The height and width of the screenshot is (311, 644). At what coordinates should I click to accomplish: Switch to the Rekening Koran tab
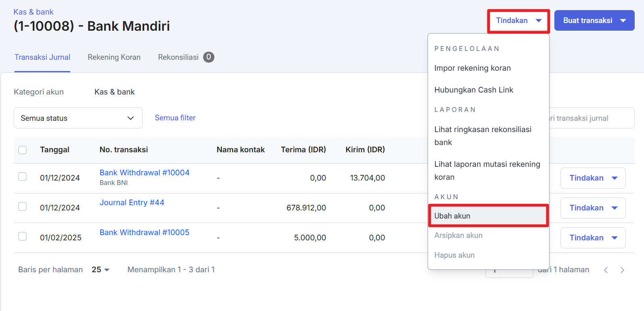[x=114, y=57]
